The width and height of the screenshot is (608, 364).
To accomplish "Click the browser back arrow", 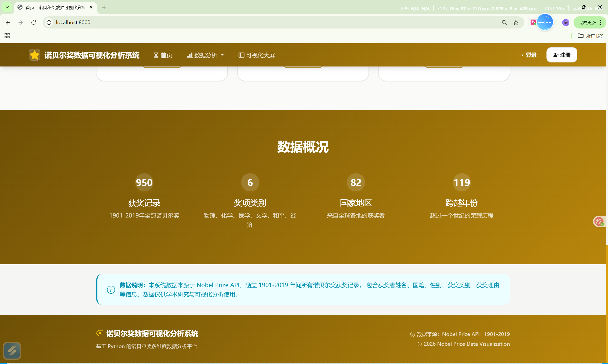I will pyautogui.click(x=8, y=23).
